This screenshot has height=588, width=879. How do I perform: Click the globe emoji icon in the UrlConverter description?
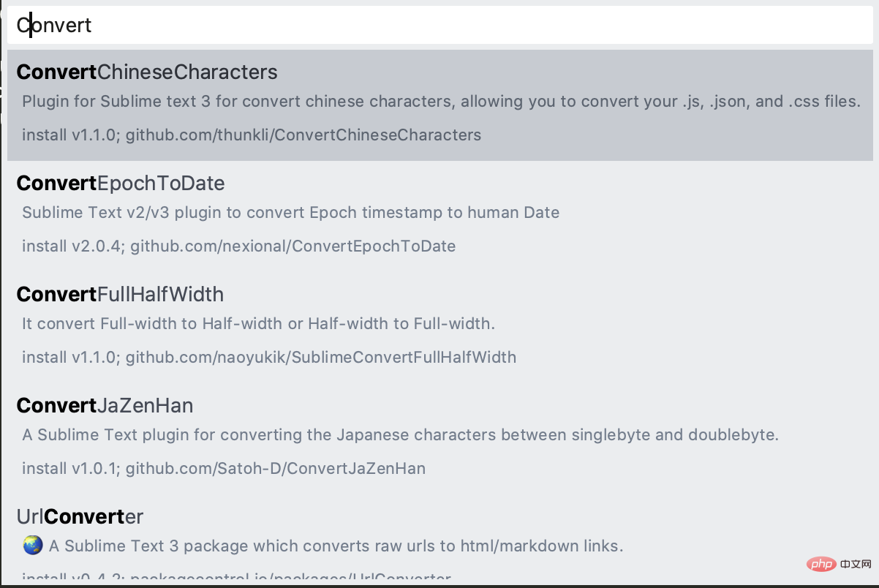click(x=33, y=546)
